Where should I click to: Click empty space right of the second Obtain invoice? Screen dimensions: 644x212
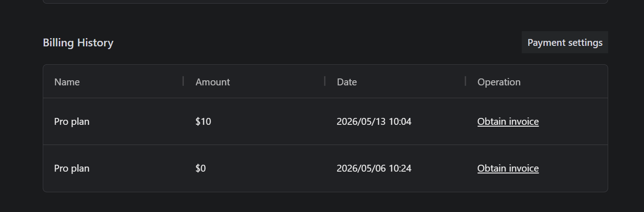572,168
